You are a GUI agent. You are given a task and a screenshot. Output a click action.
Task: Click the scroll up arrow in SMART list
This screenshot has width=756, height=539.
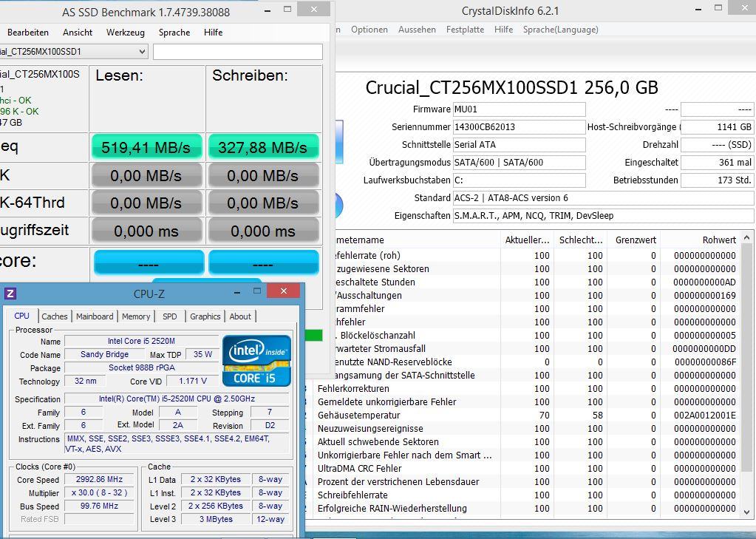pos(747,237)
